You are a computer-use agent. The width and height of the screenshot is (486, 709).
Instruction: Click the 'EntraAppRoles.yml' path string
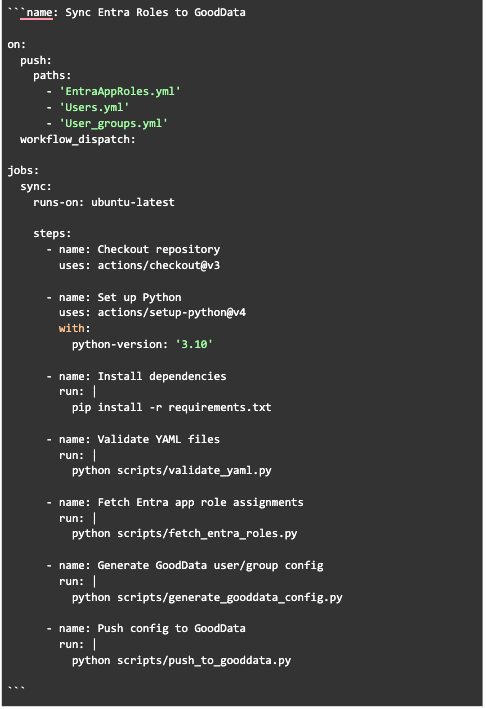(120, 91)
